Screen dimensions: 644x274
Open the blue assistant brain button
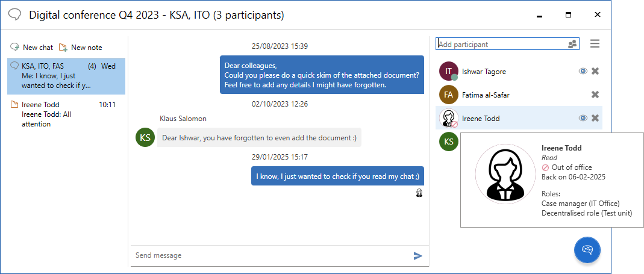587,249
